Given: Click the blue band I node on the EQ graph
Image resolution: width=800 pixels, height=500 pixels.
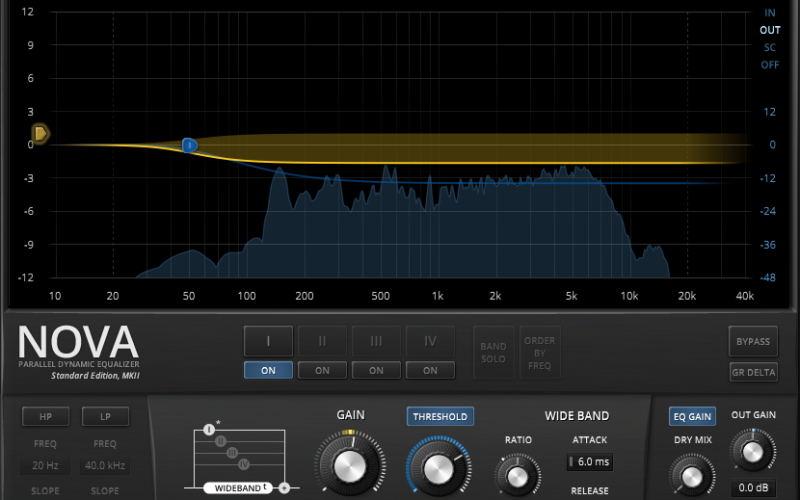Looking at the screenshot, I should point(189,145).
